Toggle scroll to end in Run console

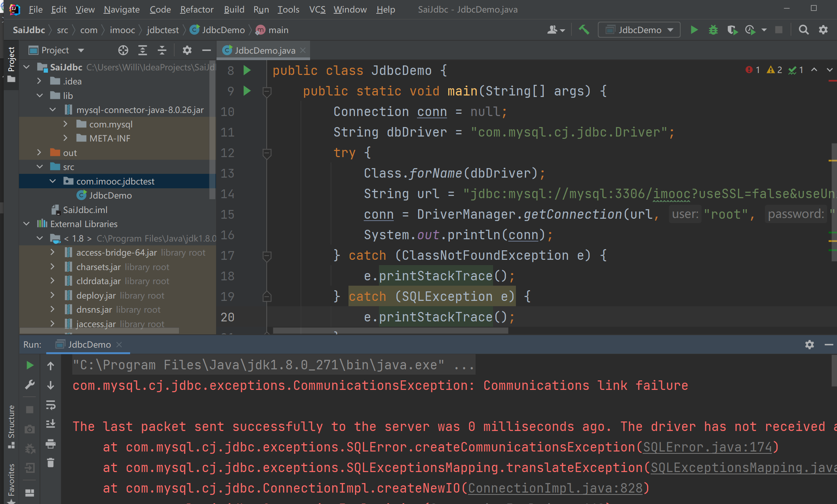(x=50, y=424)
